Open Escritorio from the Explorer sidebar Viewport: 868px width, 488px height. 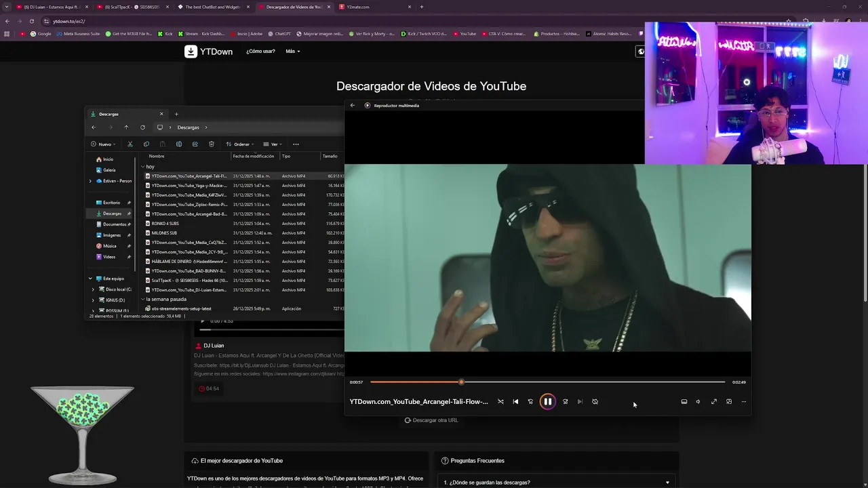(108, 203)
